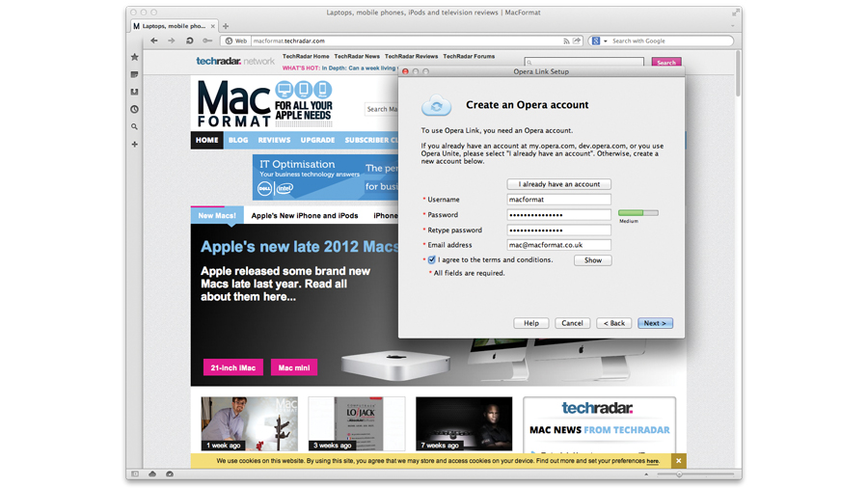Click the < Back button in dialog
This screenshot has width=868, height=488.
click(614, 323)
